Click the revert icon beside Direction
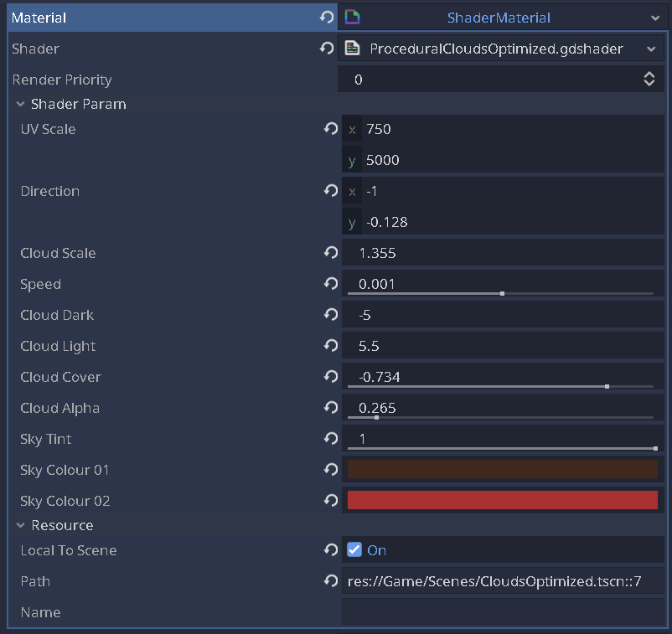This screenshot has width=672, height=634. (331, 191)
